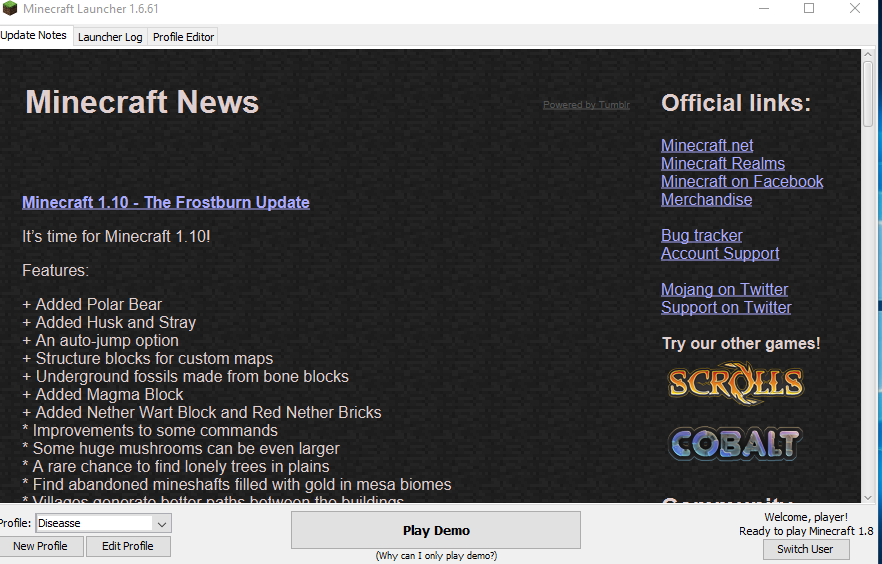This screenshot has height=564, width=882.
Task: Switch to the Launcher Log tab
Action: (x=110, y=37)
